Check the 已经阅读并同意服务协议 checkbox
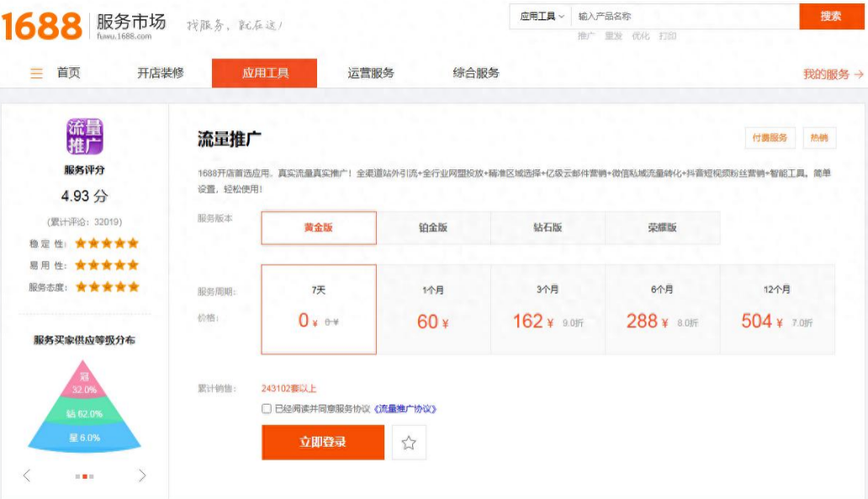 tap(267, 409)
